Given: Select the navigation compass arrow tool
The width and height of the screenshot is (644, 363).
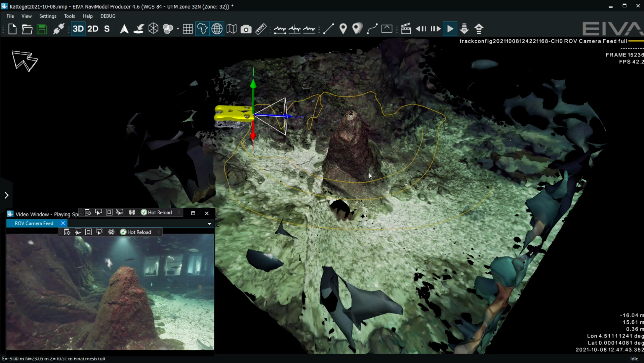Looking at the screenshot, I should click(x=124, y=29).
